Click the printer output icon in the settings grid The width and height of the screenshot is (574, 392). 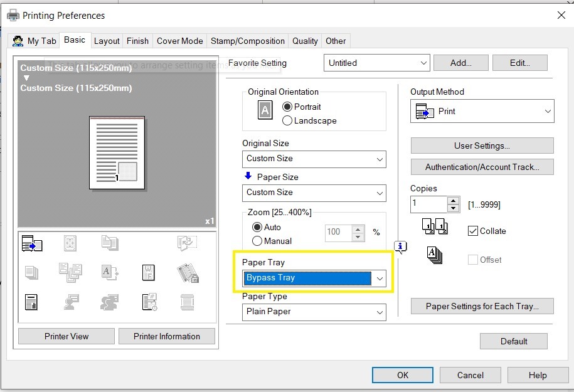32,244
